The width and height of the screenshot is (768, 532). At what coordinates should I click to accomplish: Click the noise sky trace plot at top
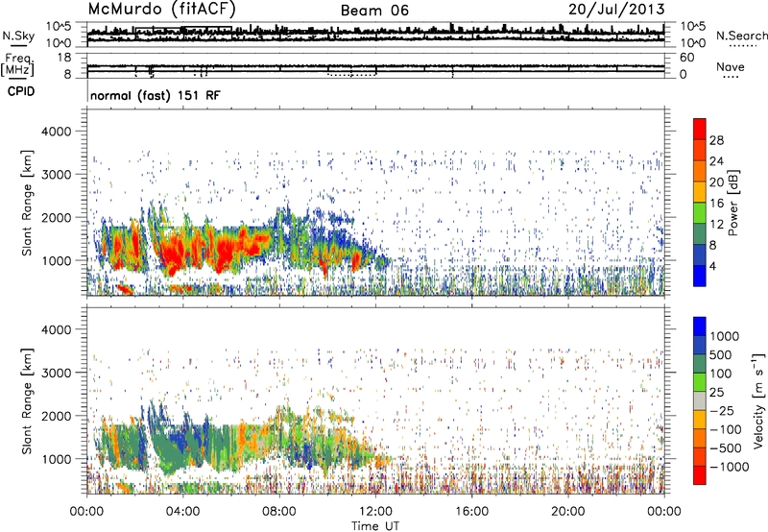click(375, 35)
